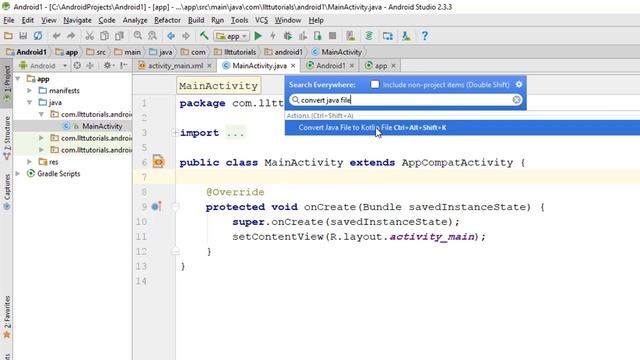Click the Replace magnifier icon

coord(152,36)
